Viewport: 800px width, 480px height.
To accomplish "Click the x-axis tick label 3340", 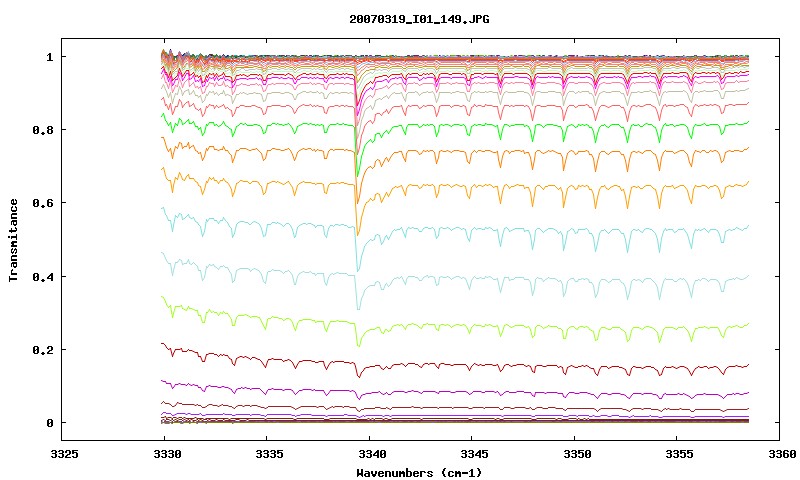I will pos(372,454).
